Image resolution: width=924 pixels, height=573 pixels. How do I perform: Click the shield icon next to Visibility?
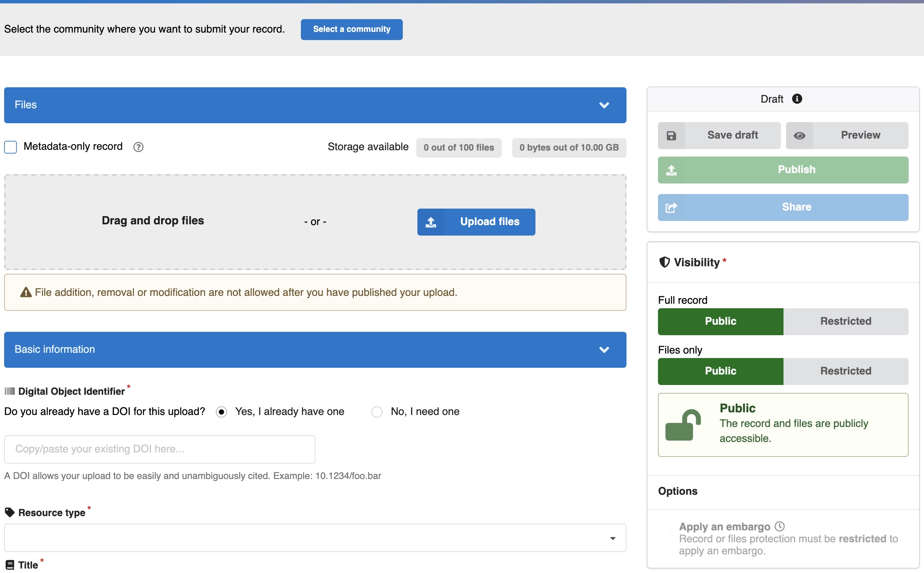[x=664, y=262]
